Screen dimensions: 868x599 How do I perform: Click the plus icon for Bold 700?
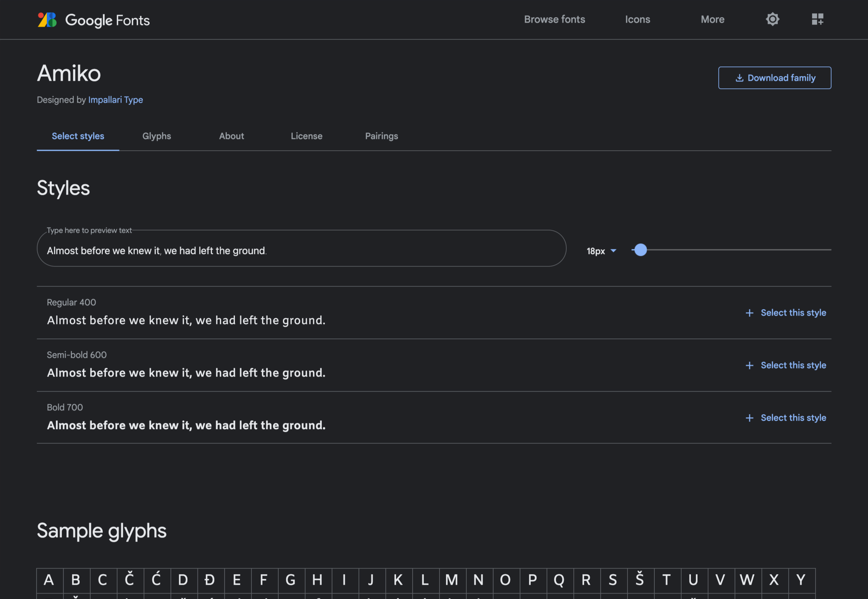pyautogui.click(x=749, y=418)
